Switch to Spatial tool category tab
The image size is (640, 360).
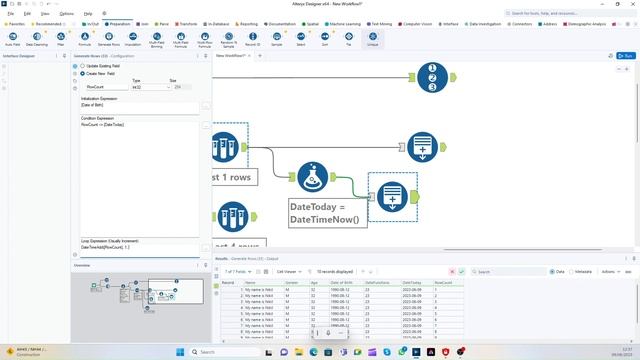click(310, 24)
